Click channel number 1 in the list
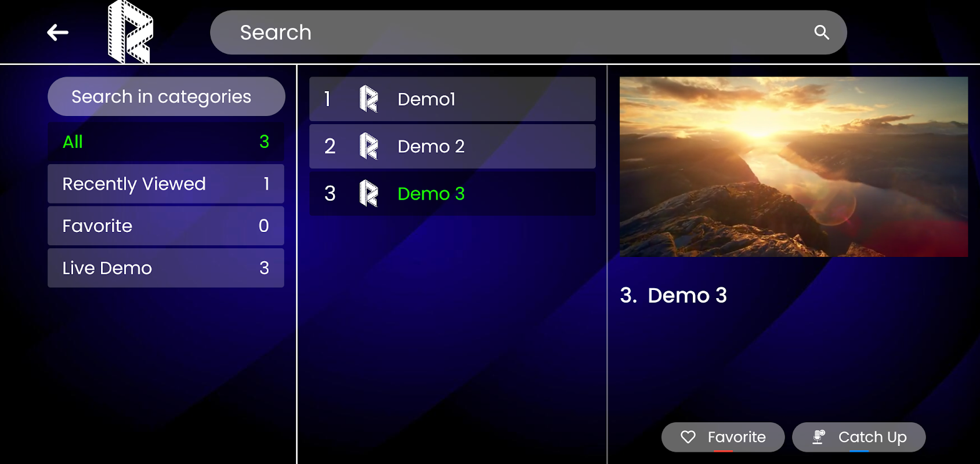 (327, 99)
